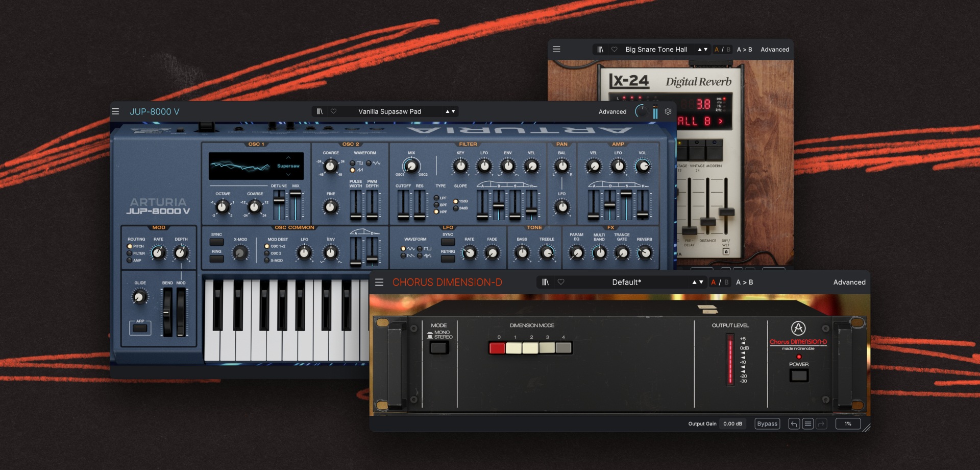The width and height of the screenshot is (980, 470).
Task: Like the Vanilla Supasaw Pad preset via heart icon
Action: 335,111
